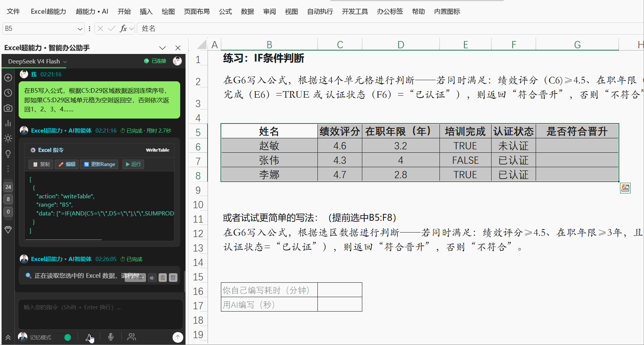Click the node graph icon beside memory toggle

coord(89,337)
